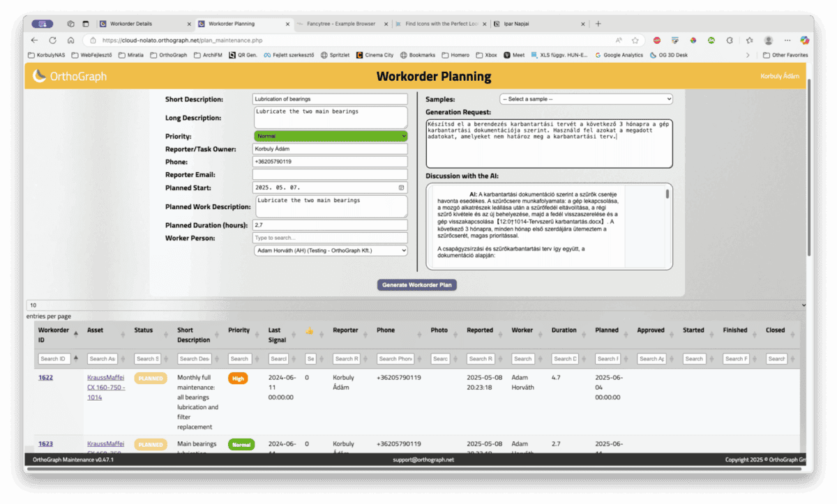The height and width of the screenshot is (504, 837).
Task: Open the Google Analytics bookmark
Action: [x=619, y=55]
